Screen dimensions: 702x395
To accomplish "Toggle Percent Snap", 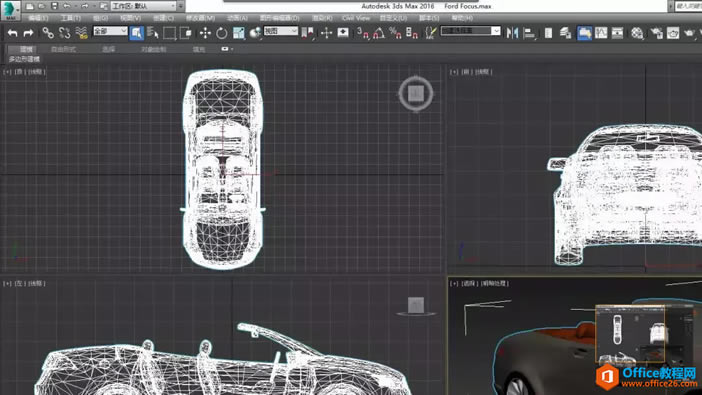I will click(x=395, y=33).
